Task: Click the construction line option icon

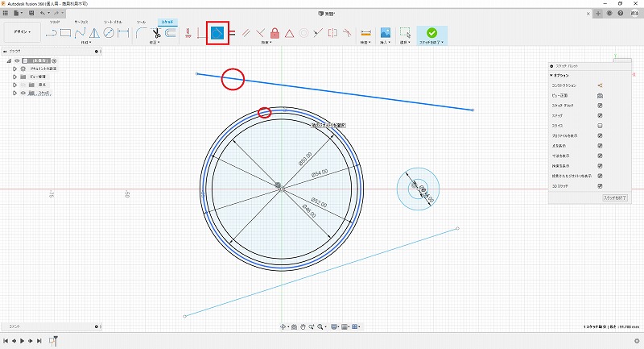Action: coord(601,85)
